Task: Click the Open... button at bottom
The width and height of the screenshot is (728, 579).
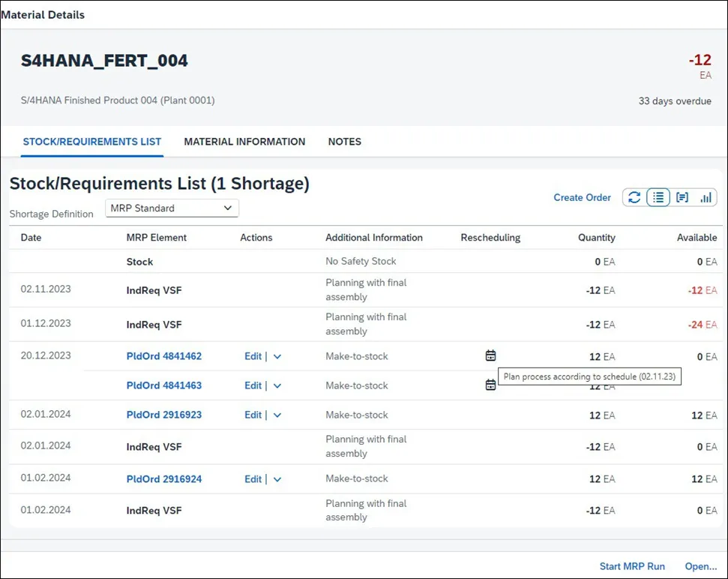Action: [700, 566]
